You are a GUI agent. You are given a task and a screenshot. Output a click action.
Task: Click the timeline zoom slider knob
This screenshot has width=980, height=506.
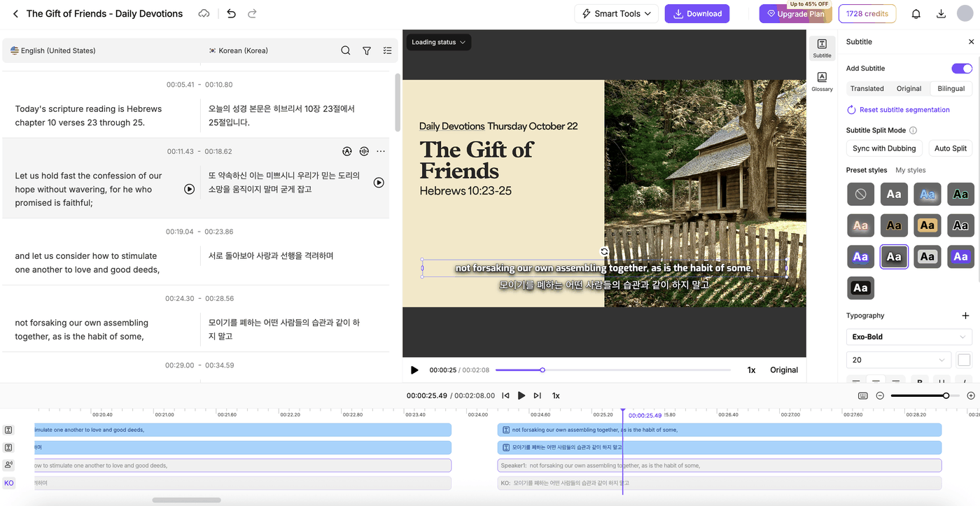click(946, 395)
